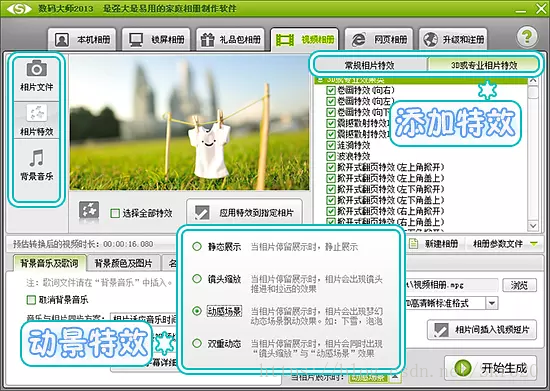Switch to the 本机相册 tab
Image resolution: width=550 pixels, height=391 pixels.
click(82, 39)
